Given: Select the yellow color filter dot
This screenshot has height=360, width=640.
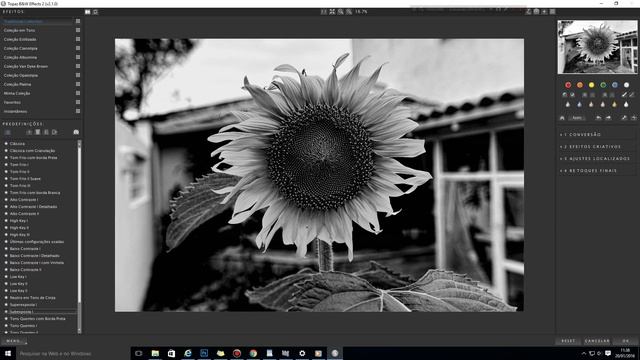Looking at the screenshot, I should 591,85.
